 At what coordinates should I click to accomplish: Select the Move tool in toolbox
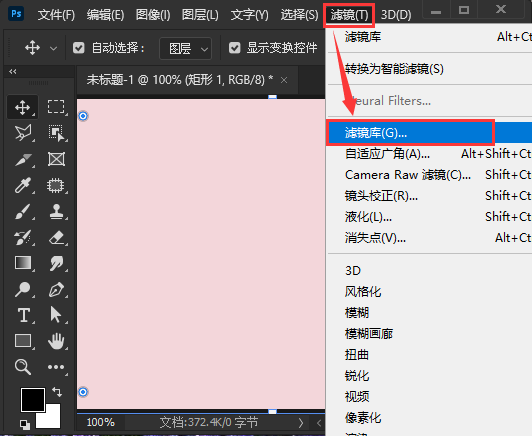(23, 107)
